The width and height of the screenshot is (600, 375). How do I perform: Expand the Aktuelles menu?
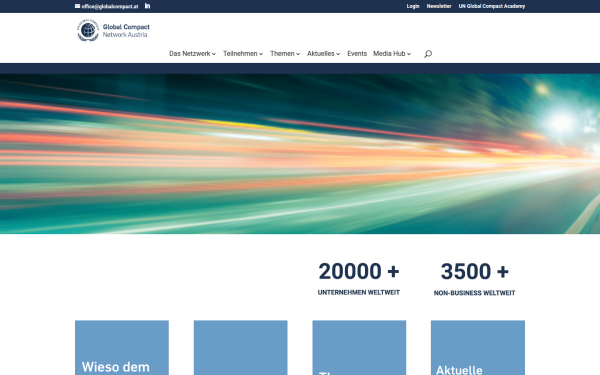tap(323, 54)
